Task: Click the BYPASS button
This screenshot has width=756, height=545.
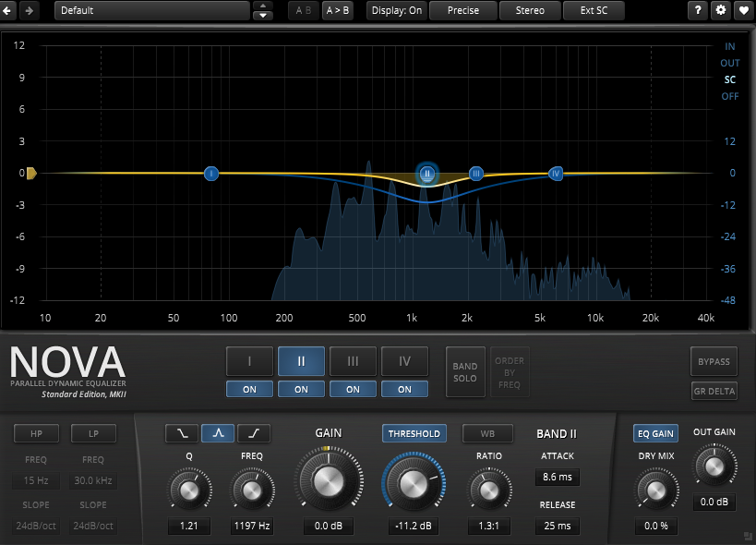Action: tap(714, 361)
